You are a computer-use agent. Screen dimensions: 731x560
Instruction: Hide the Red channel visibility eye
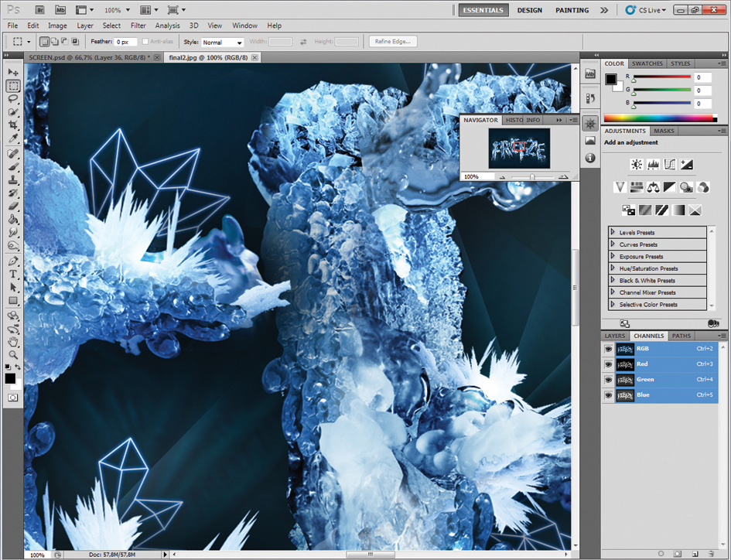coord(609,364)
